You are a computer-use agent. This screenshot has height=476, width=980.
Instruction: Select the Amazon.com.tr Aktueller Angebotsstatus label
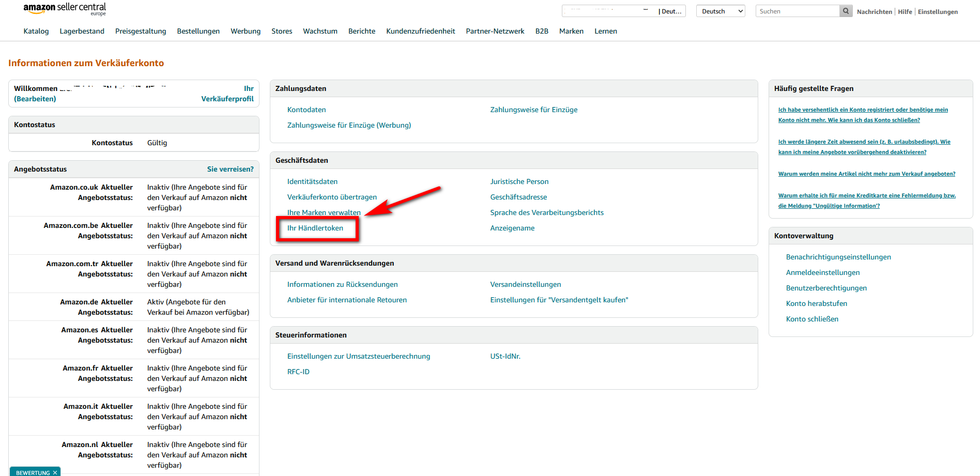(89, 269)
